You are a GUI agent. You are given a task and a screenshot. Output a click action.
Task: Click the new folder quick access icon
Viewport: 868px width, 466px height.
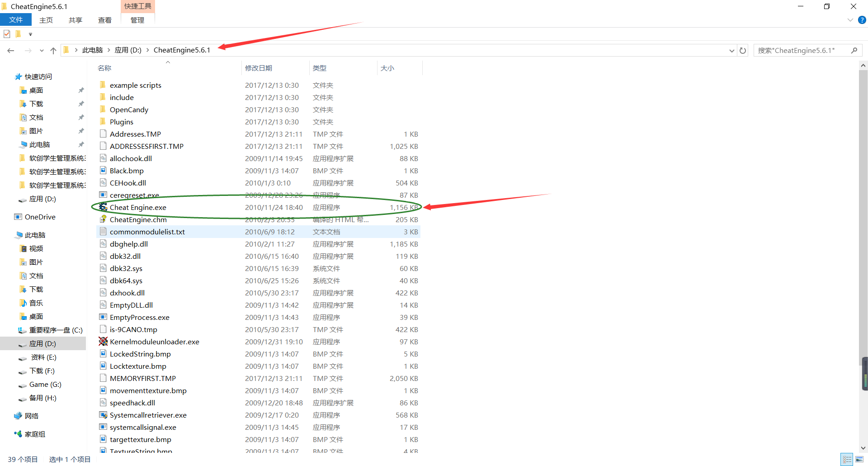18,34
